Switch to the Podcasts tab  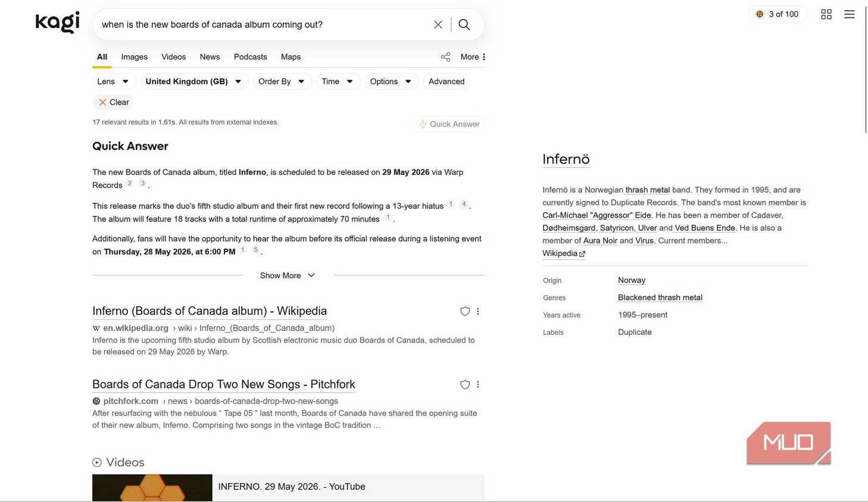251,57
